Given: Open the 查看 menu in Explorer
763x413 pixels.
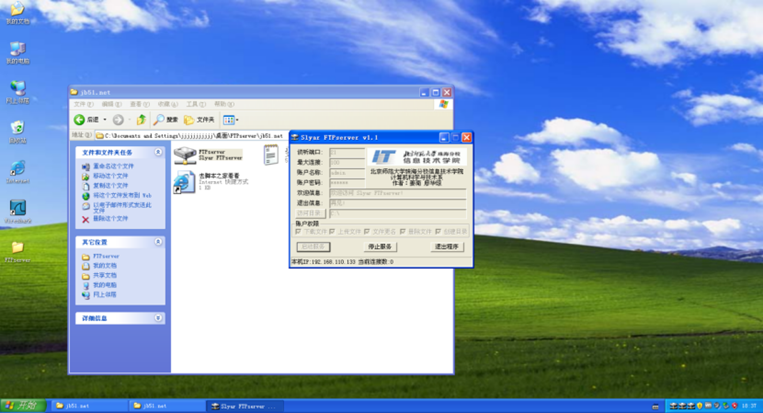Looking at the screenshot, I should click(139, 104).
